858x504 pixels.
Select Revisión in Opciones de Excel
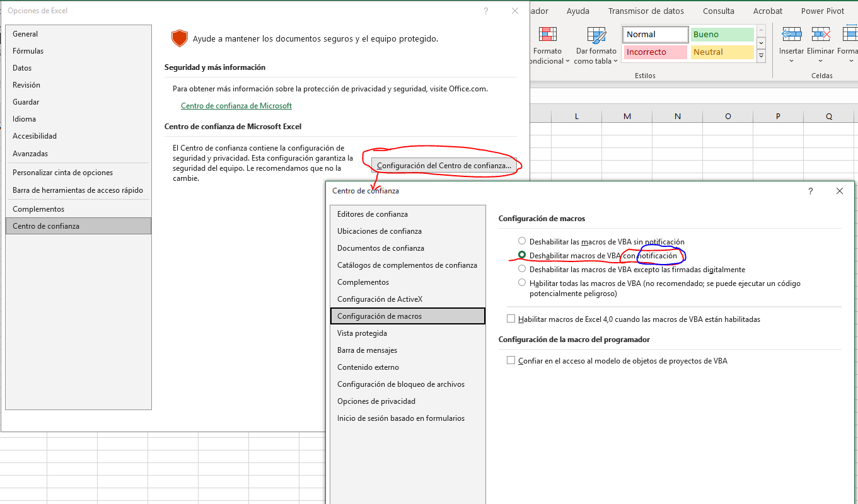[78, 85]
